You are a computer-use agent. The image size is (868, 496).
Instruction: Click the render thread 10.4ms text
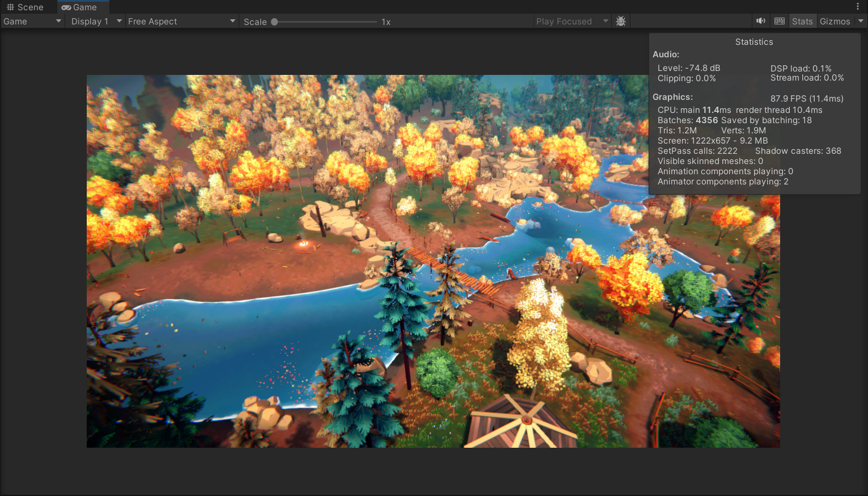pyautogui.click(x=779, y=110)
